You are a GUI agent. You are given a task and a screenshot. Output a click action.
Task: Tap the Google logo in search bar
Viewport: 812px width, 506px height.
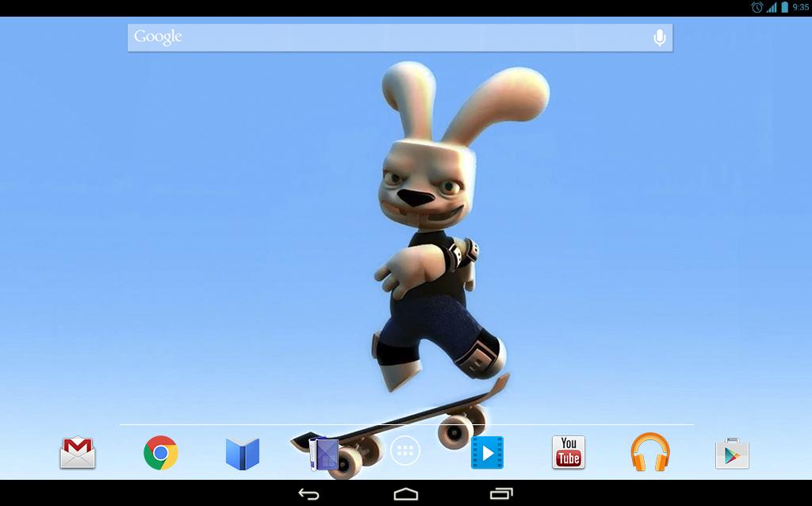(x=158, y=36)
